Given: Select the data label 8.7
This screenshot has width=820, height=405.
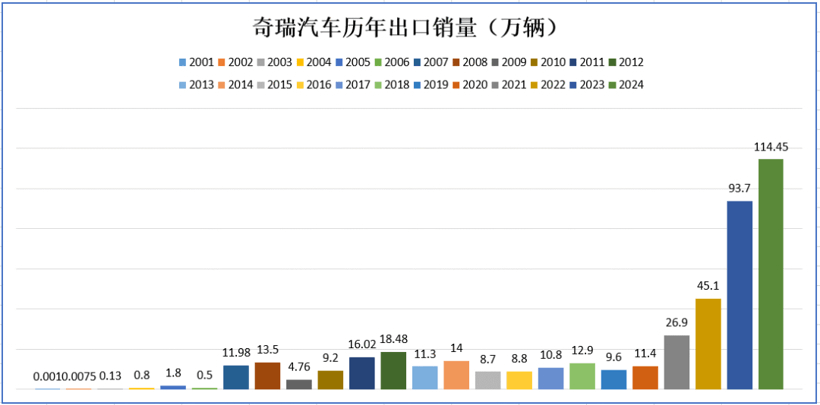Looking at the screenshot, I should 488,360.
